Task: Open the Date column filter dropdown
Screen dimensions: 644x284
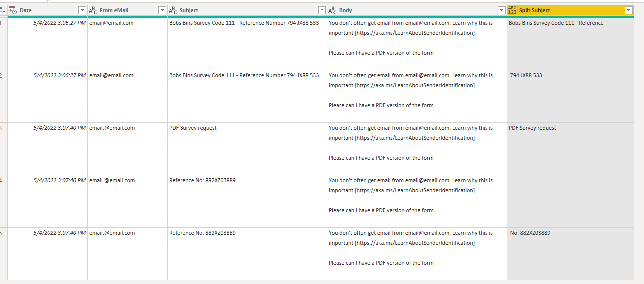Action: point(82,10)
